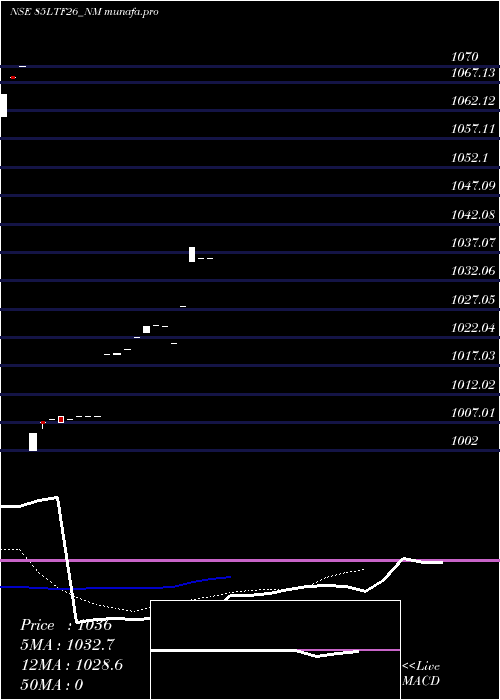The width and height of the screenshot is (500, 700).
Task: Click the tall white candlestick near 1062.12
Action: click(x=4, y=105)
